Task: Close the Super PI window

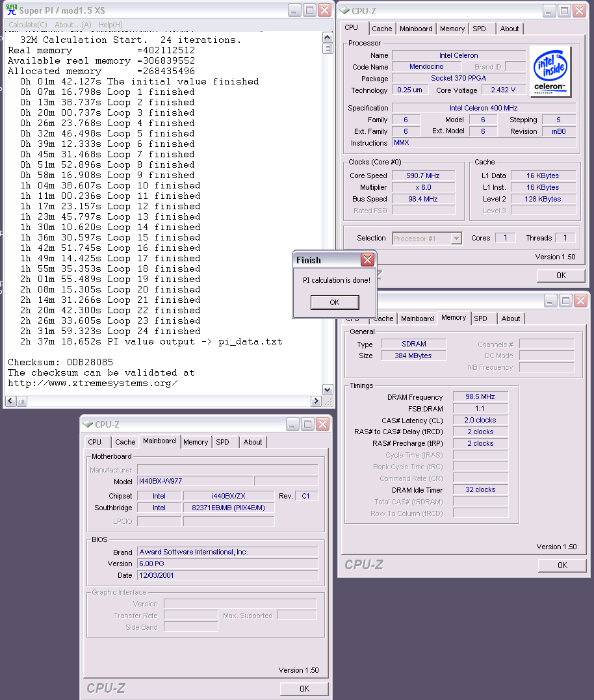Action: (x=324, y=10)
